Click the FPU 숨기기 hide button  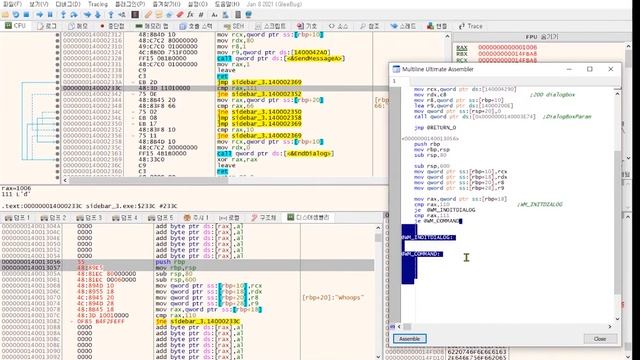542,37
